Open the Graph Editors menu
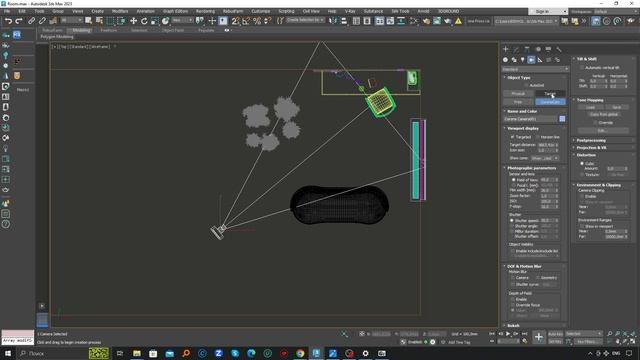Screen dimensions: 640x360 point(176,11)
